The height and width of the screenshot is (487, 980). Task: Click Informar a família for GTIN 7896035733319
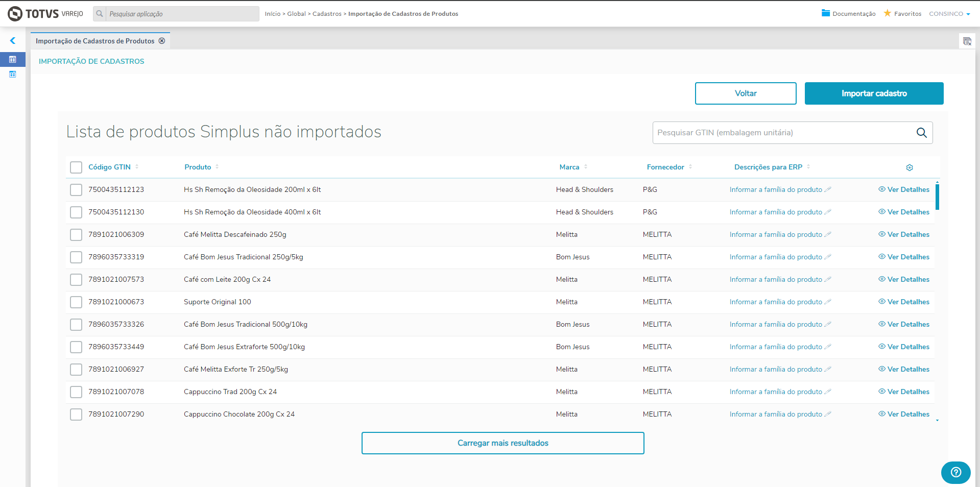[x=776, y=257]
